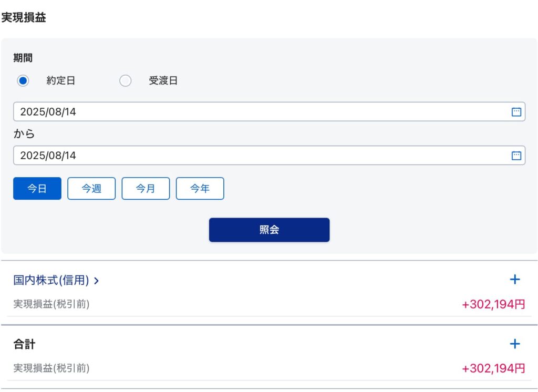The width and height of the screenshot is (538, 392).
Task: Click the 今日 period button
Action: tap(37, 189)
